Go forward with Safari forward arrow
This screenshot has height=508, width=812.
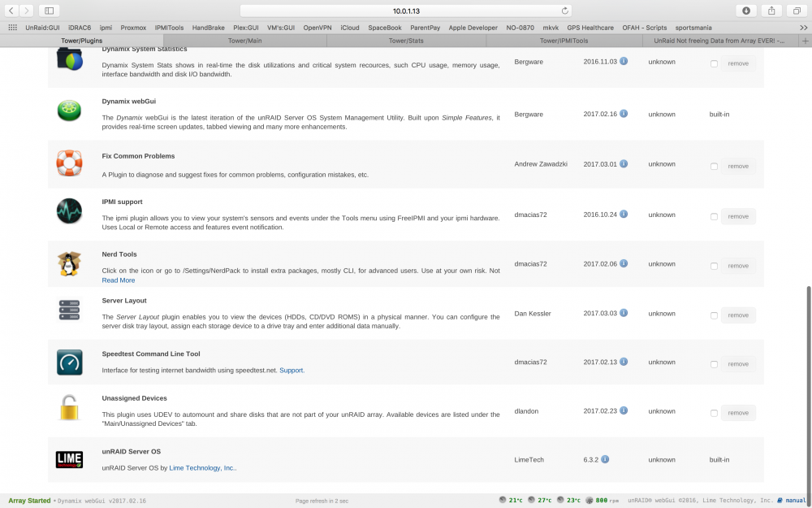[x=27, y=11]
